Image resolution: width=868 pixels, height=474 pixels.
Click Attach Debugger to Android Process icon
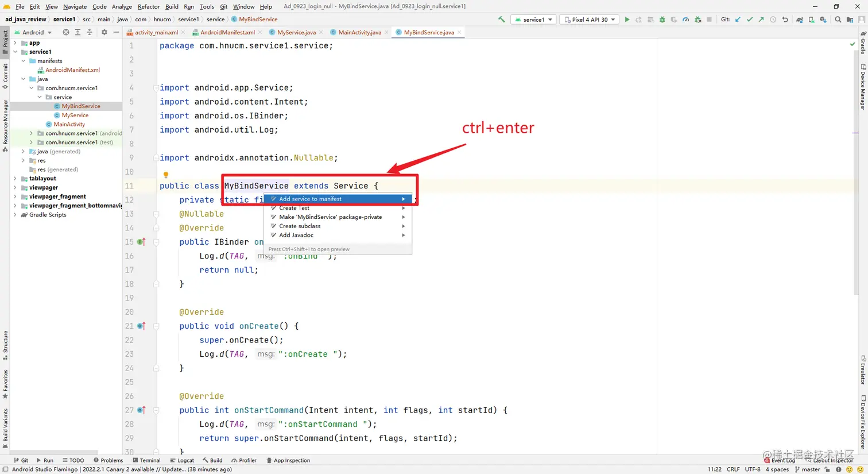pyautogui.click(x=697, y=20)
